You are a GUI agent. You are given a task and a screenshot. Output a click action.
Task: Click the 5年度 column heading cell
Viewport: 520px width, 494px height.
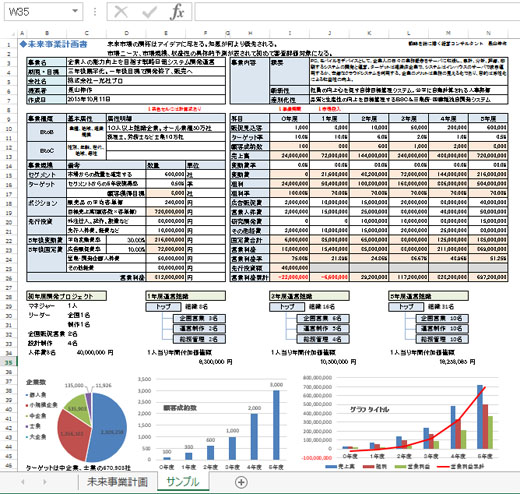pyautogui.click(x=488, y=118)
